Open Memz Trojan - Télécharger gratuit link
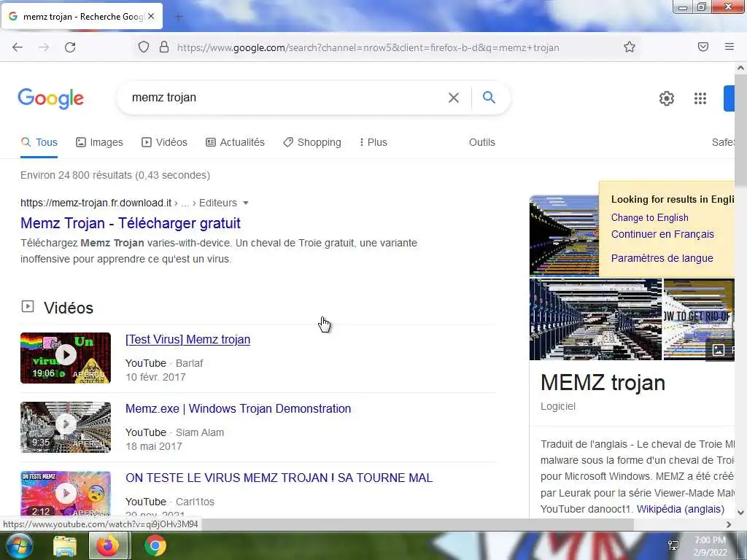 (131, 223)
